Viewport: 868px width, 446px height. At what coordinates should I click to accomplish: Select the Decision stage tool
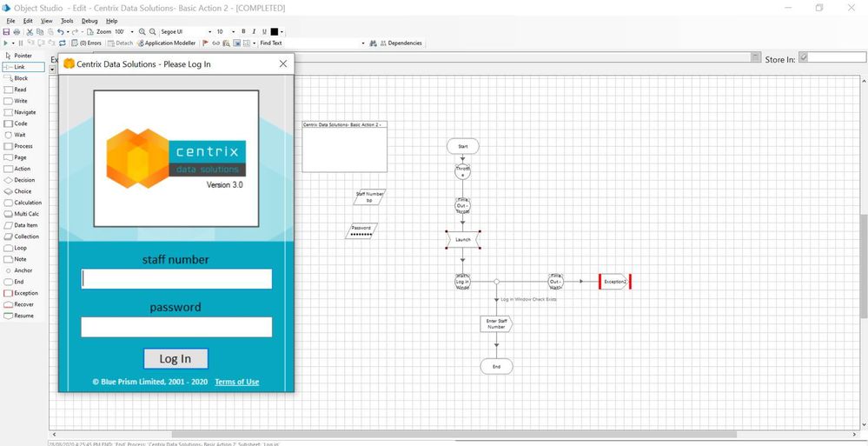coord(23,180)
